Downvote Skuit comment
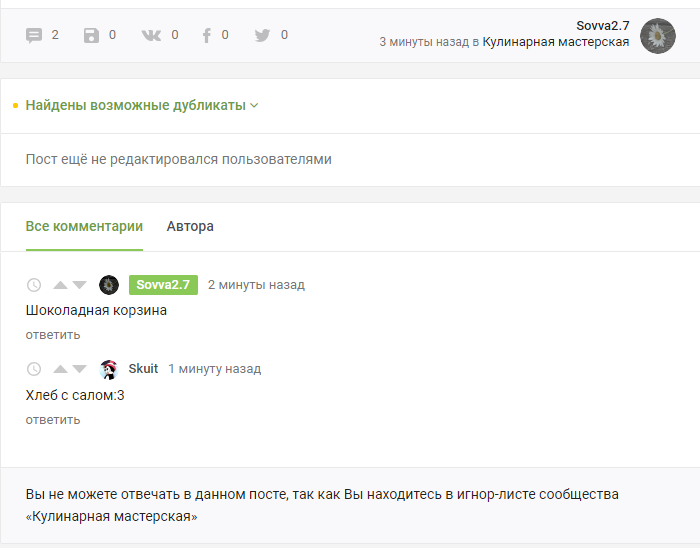Screen dimensions: 700x548 pyautogui.click(x=79, y=369)
